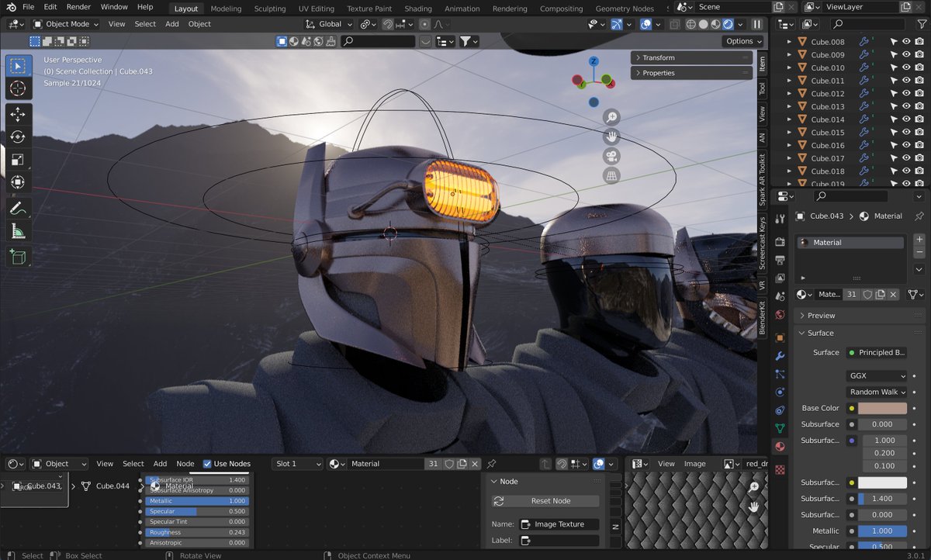Toggle viewport overlays button
This screenshot has height=560, width=931.
(645, 24)
